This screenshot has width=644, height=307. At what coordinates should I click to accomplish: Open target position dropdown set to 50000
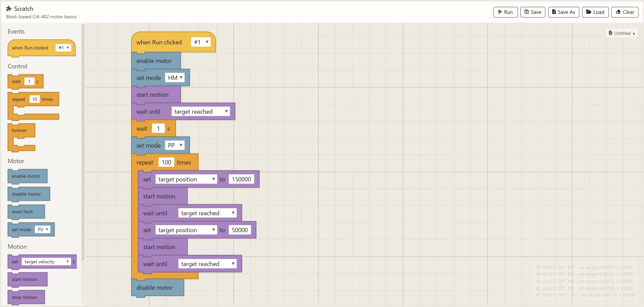[186, 230]
